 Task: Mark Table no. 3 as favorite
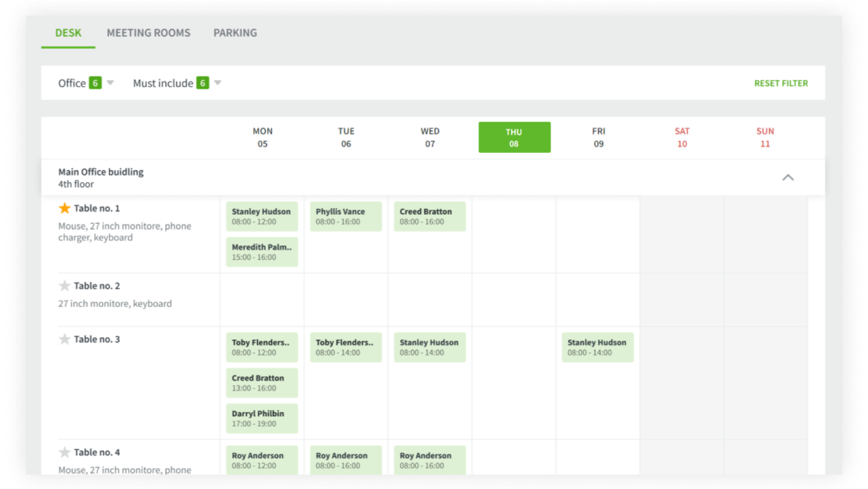pos(64,338)
